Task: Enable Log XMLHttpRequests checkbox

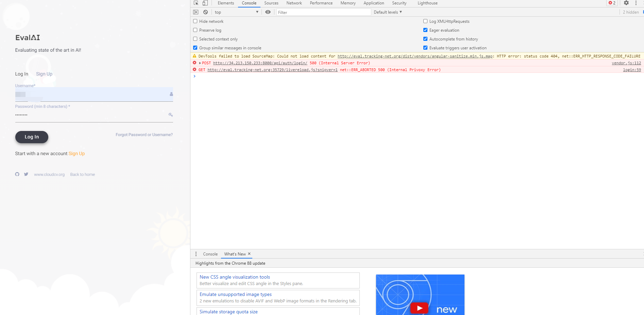Action: coord(425,21)
